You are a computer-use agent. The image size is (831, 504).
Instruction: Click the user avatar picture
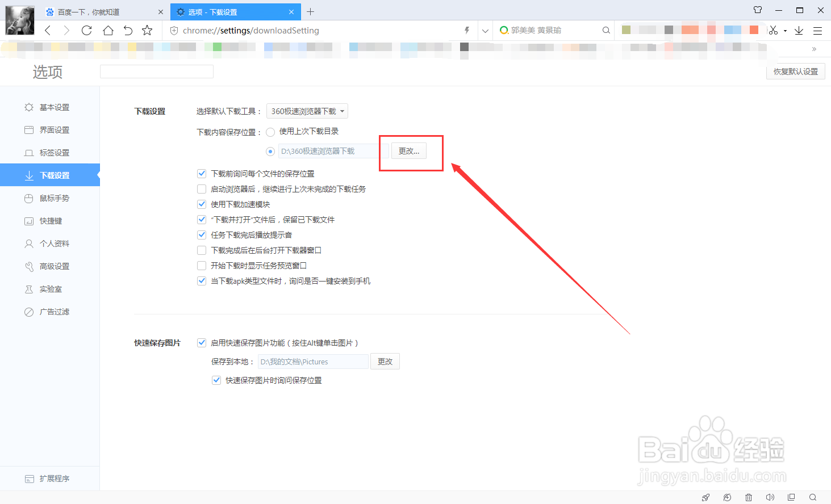click(x=20, y=20)
